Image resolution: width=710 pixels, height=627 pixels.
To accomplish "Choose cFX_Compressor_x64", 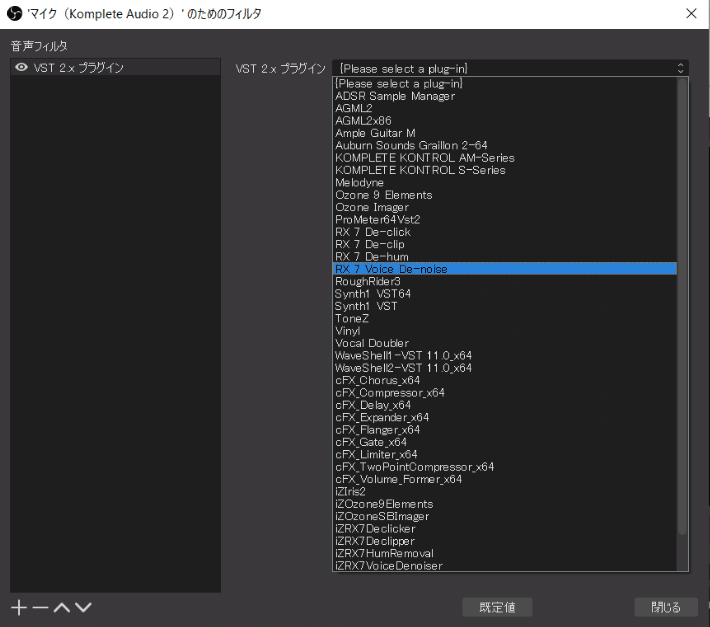I will 505,393.
